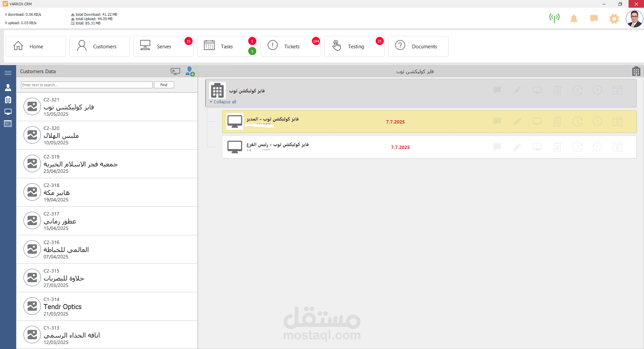The image size is (644, 349).
Task: Click window settings icon on رئيس الفرع row
Action: [618, 147]
